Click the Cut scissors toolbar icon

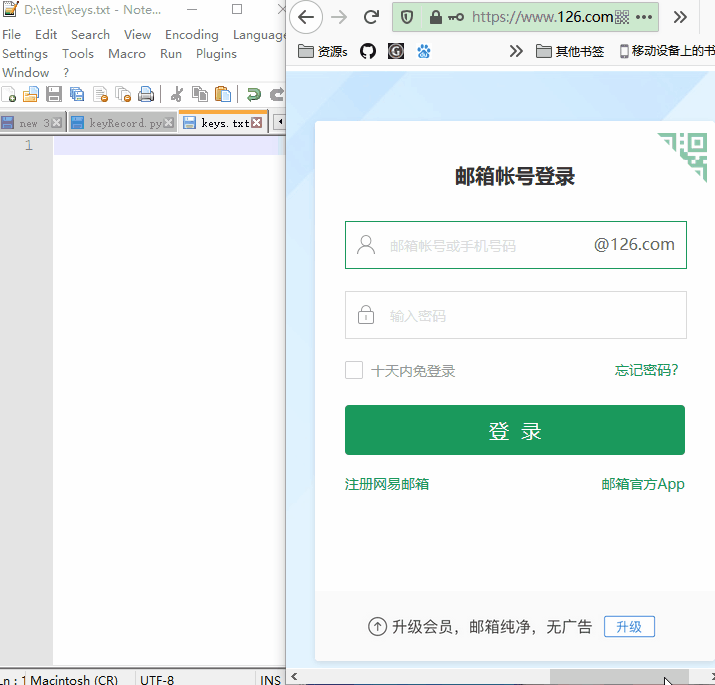(176, 94)
